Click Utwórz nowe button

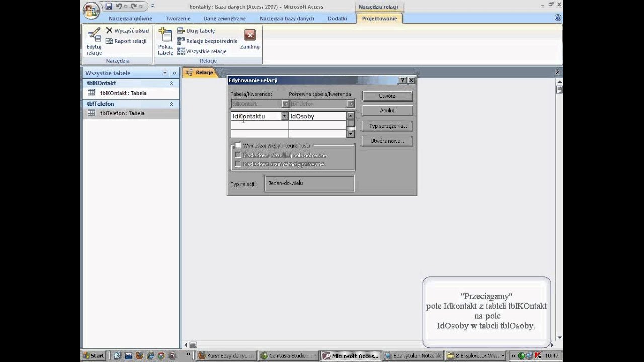pos(387,141)
